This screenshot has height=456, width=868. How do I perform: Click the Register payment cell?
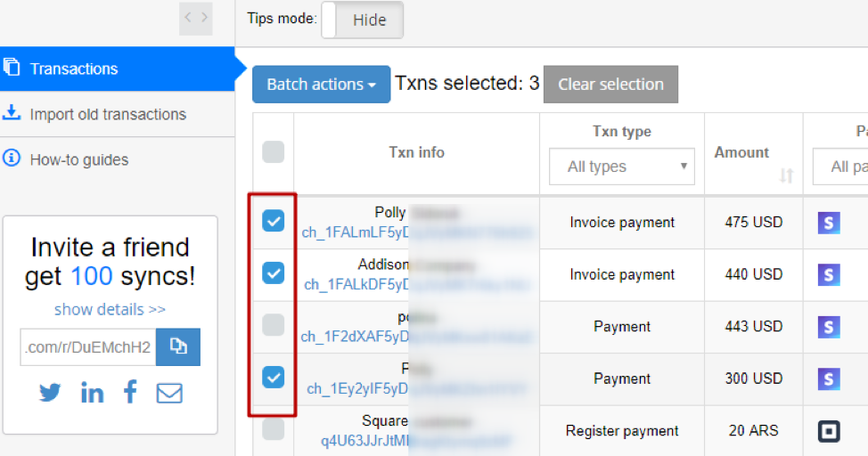pos(622,430)
